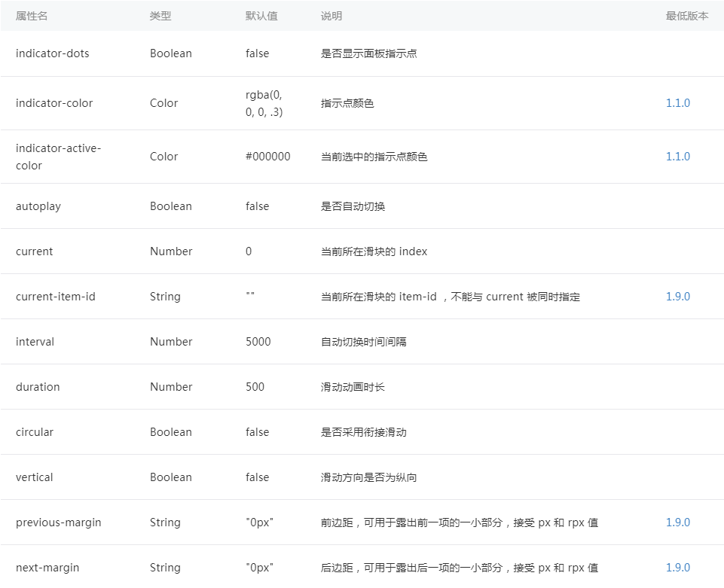This screenshot has width=724, height=588.
Task: Click the String type in next-margin row
Action: [165, 568]
